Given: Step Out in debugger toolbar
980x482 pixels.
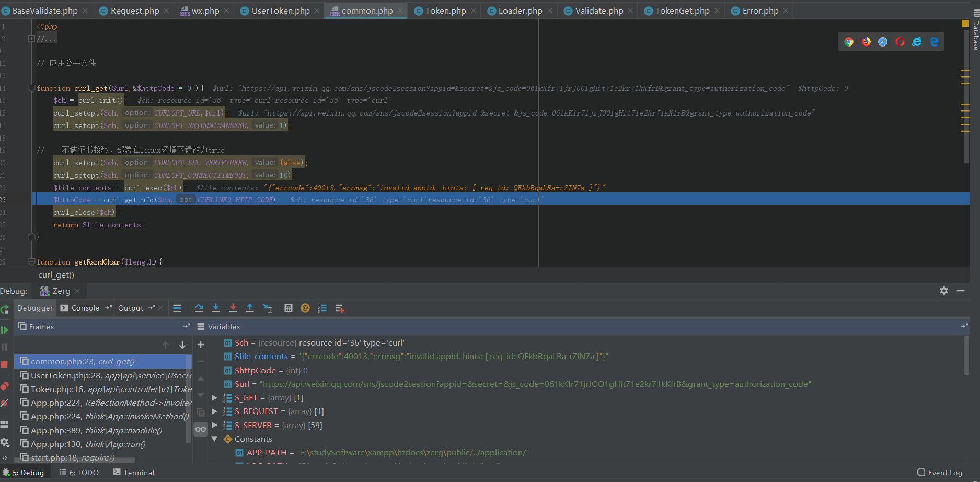Looking at the screenshot, I should (250, 308).
